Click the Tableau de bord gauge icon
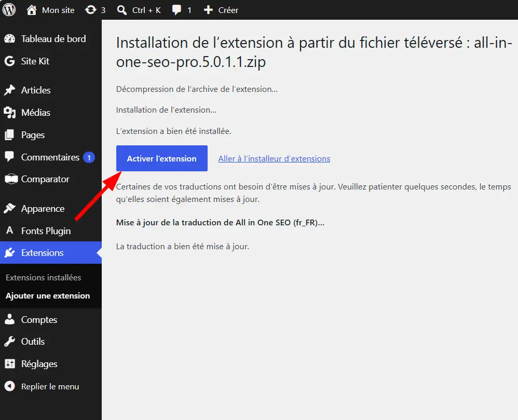Screen dimensions: 518x420 tap(9, 38)
